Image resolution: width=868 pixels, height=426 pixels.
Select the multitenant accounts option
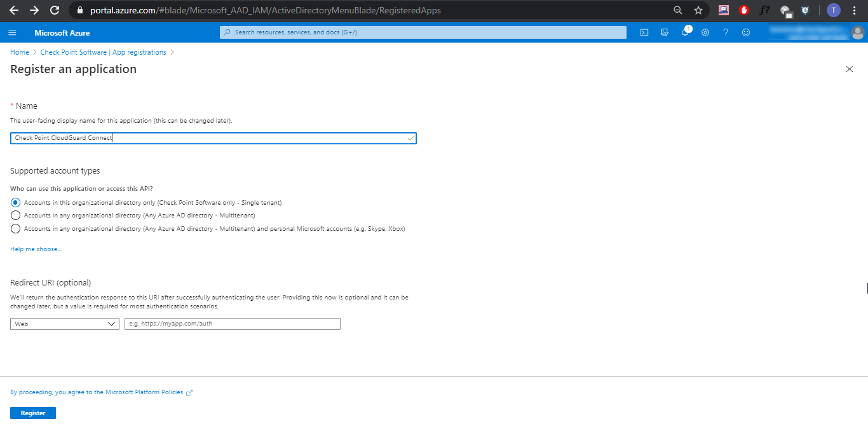click(15, 215)
